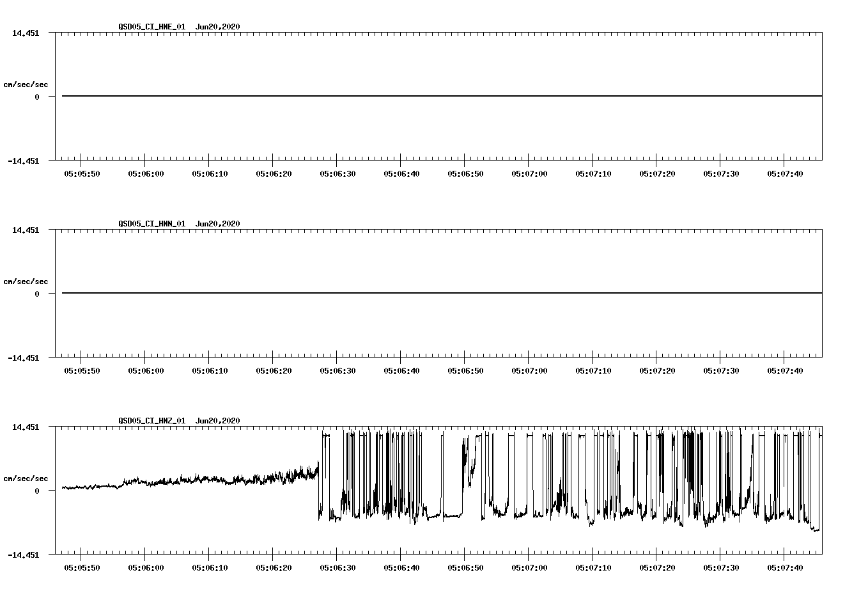This screenshot has height=591, width=868.
Task: Click the QSD05_CI_HNE_01 plot title
Action: tap(179, 27)
